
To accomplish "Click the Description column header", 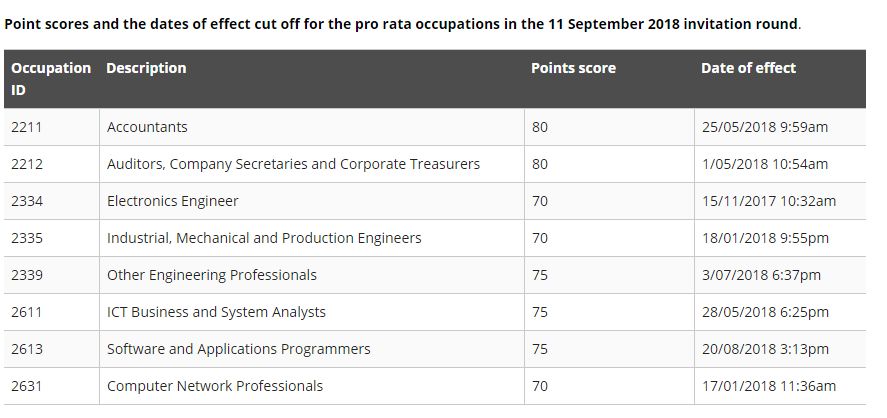I will pos(312,79).
